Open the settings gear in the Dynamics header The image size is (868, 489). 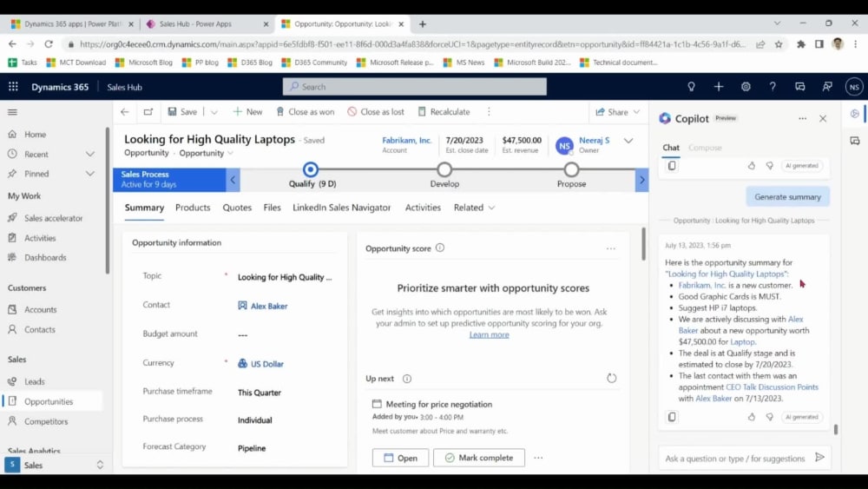pos(746,86)
